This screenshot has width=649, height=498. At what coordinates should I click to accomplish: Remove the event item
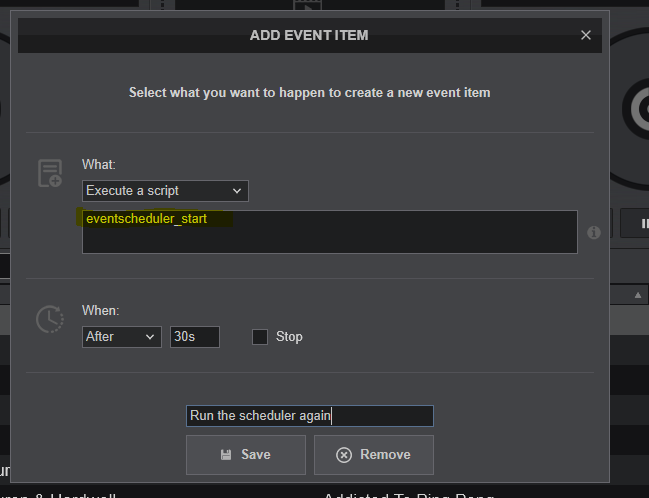tap(374, 454)
